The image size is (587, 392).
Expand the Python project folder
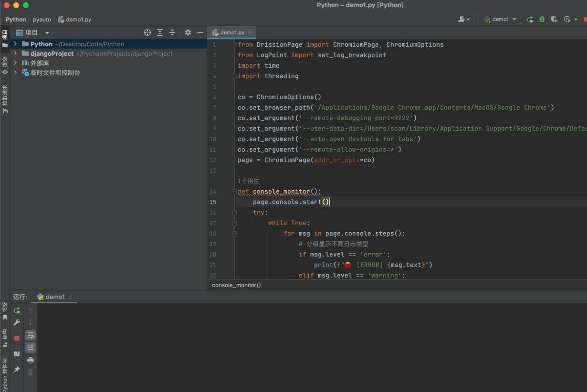coord(15,44)
